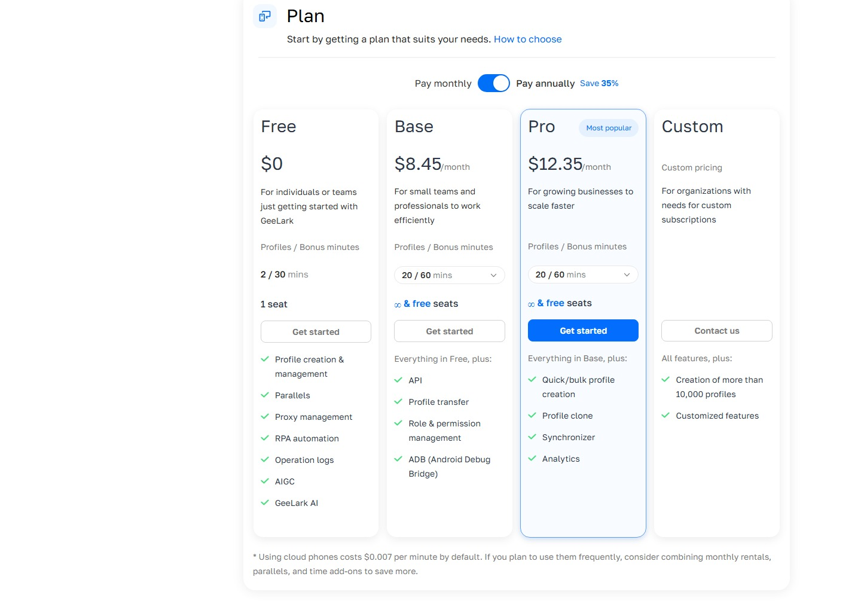Click the $12.35 Pro price
This screenshot has width=861, height=616.
pos(555,164)
